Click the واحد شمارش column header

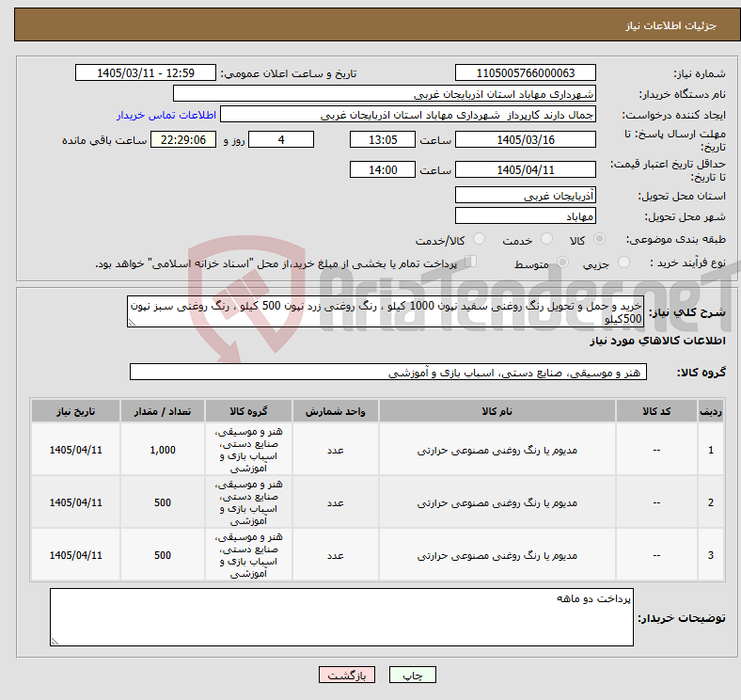335,411
